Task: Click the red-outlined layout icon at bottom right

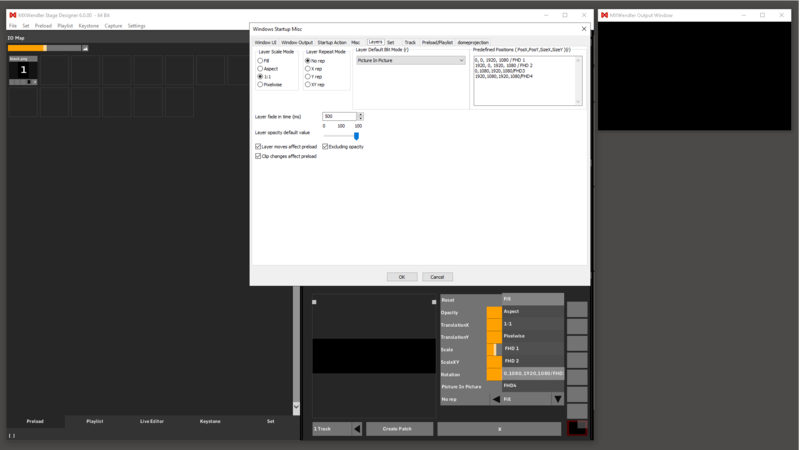Action: [x=577, y=428]
